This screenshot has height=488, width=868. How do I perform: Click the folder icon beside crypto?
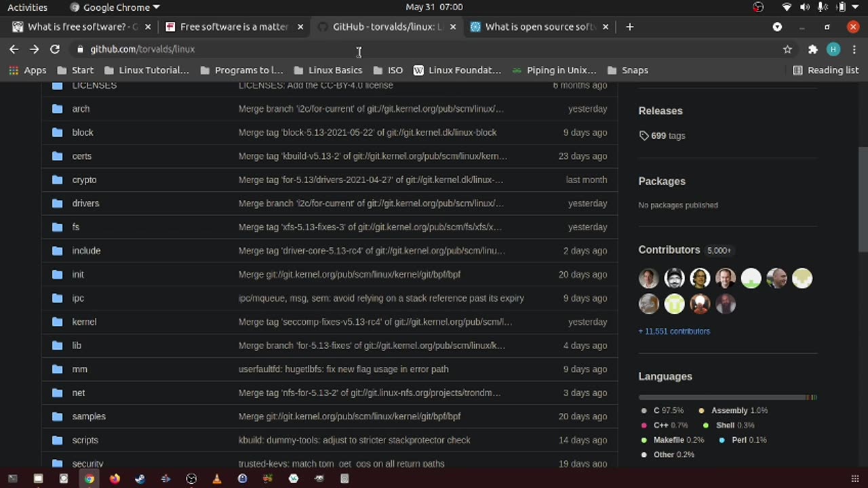coord(58,180)
